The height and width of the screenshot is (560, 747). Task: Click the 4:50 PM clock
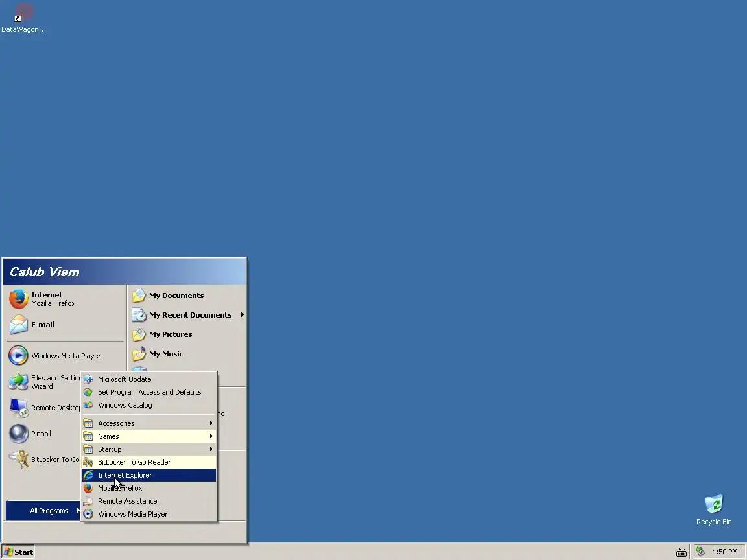click(724, 552)
